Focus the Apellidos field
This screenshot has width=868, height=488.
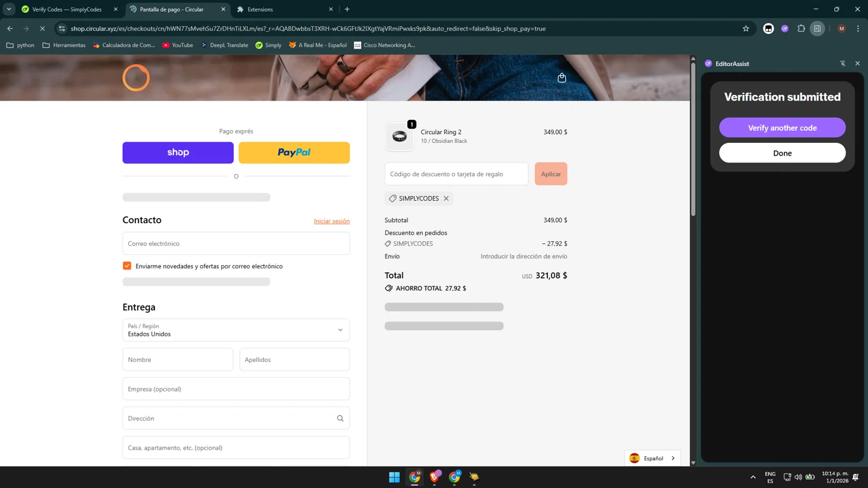(295, 360)
